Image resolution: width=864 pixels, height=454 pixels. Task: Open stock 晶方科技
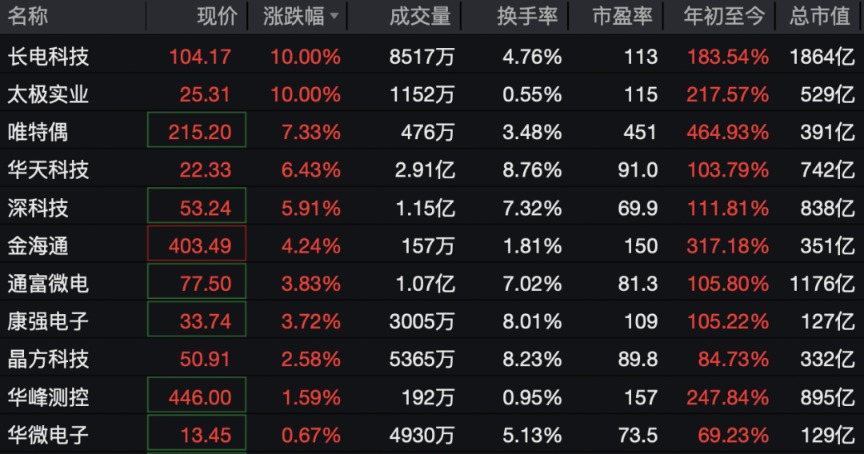click(x=48, y=359)
